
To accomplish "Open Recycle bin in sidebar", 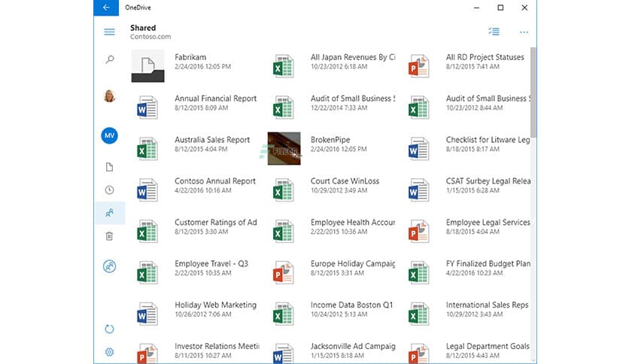I will (x=109, y=236).
